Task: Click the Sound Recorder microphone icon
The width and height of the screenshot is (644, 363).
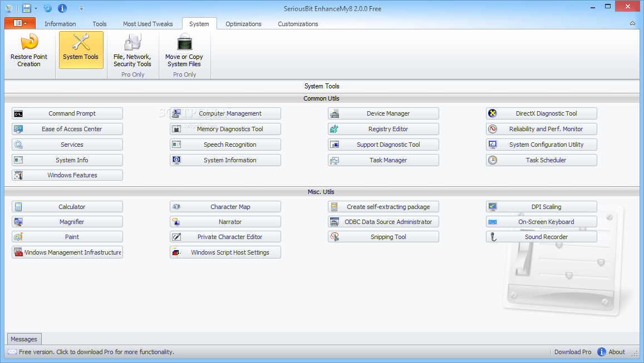Action: [x=493, y=237]
